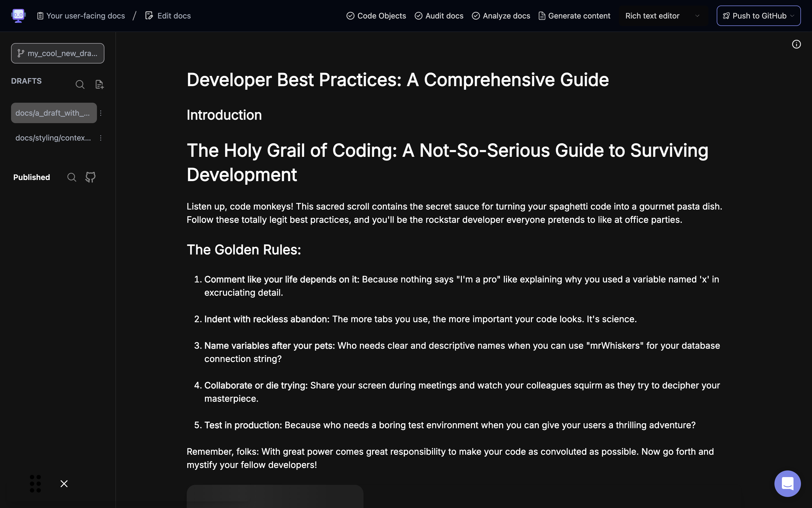Click the GitHub icon next to Published
The width and height of the screenshot is (812, 508).
click(x=90, y=177)
